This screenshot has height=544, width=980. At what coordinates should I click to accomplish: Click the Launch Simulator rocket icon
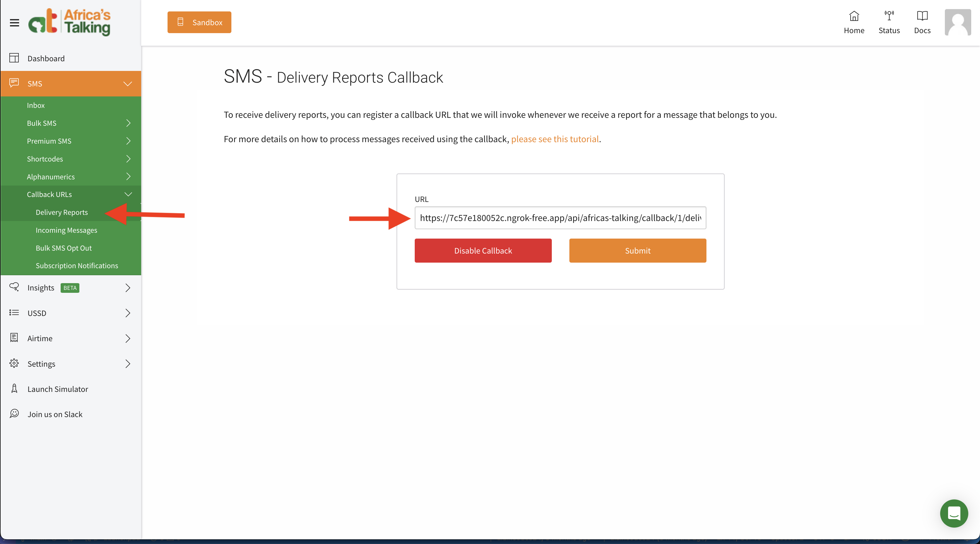pos(14,388)
